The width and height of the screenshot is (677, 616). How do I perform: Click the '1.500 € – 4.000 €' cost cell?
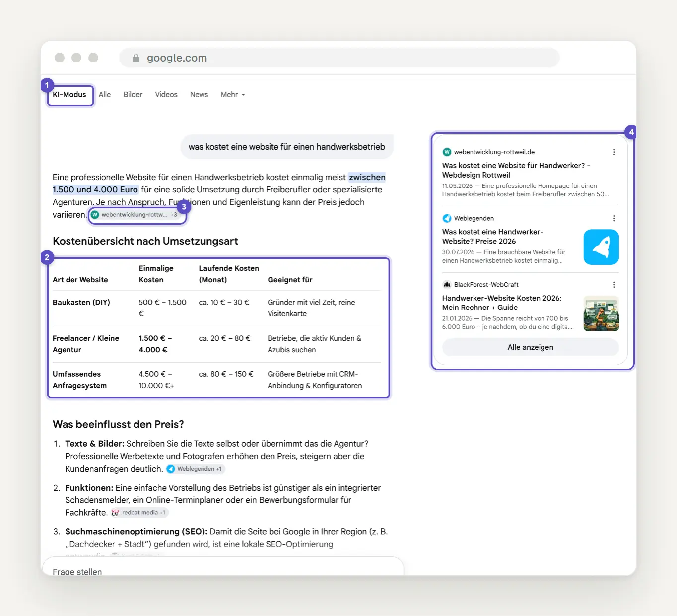[x=155, y=344]
